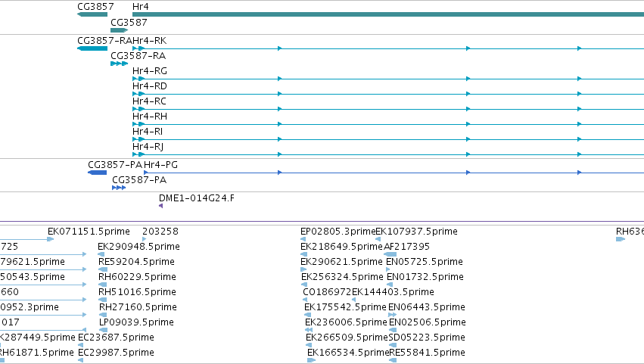Click the EK236006.5prime EST
The width and height of the screenshot is (644, 364).
pos(309,330)
